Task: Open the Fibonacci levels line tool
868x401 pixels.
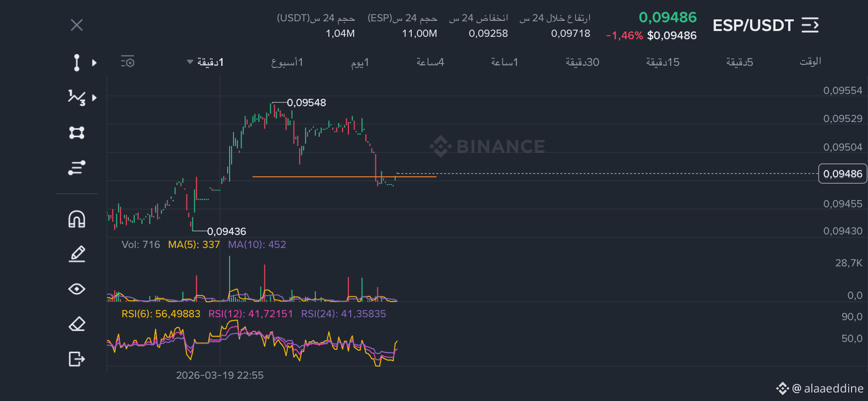Action: pyautogui.click(x=77, y=168)
